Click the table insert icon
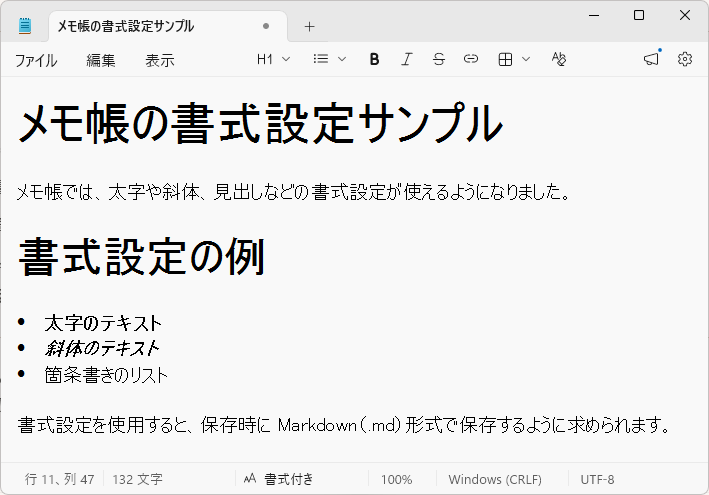Viewport: 709px width, 495px height. (505, 59)
